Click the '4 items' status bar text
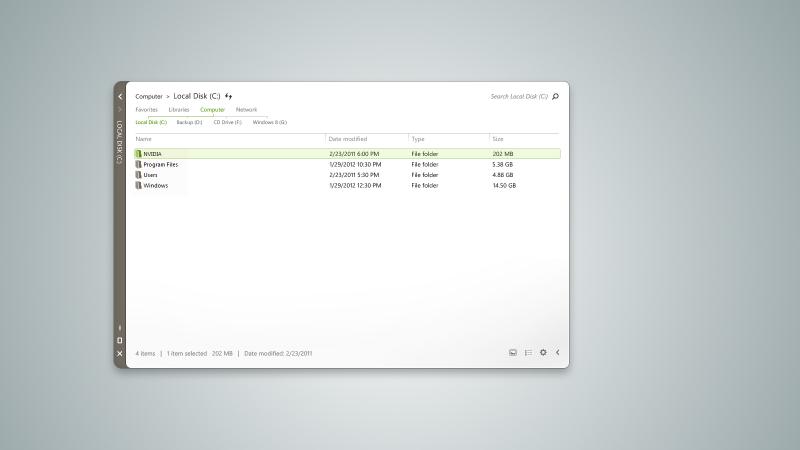The width and height of the screenshot is (800, 450). coord(145,353)
